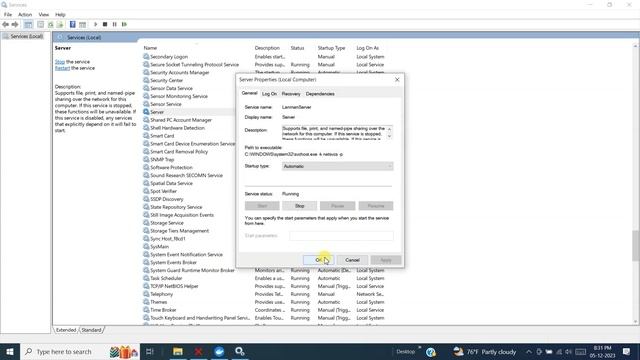Toggle the Show/Hide Action Pane toolbar icon
Viewport: 640px width, 360px height.
82,24
